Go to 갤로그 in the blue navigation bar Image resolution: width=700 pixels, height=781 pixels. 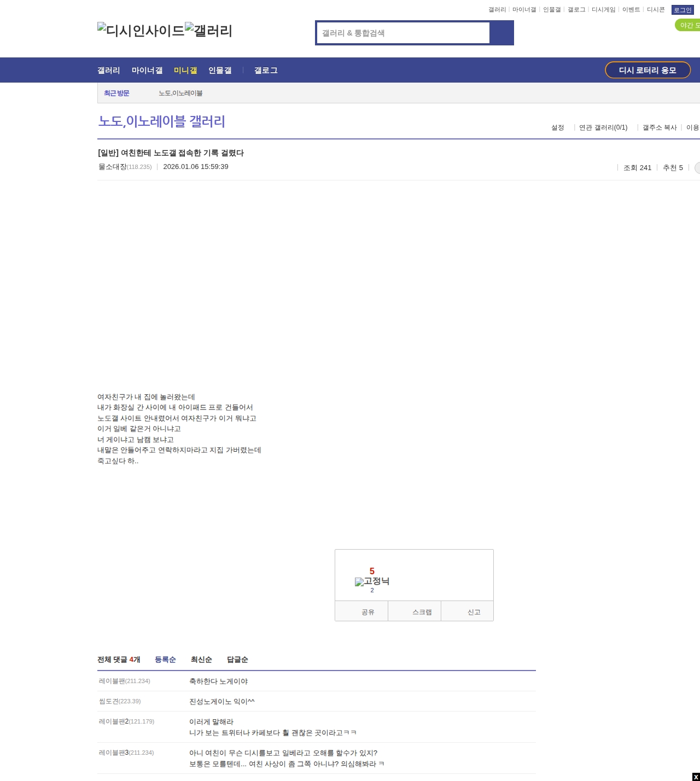pyautogui.click(x=266, y=70)
